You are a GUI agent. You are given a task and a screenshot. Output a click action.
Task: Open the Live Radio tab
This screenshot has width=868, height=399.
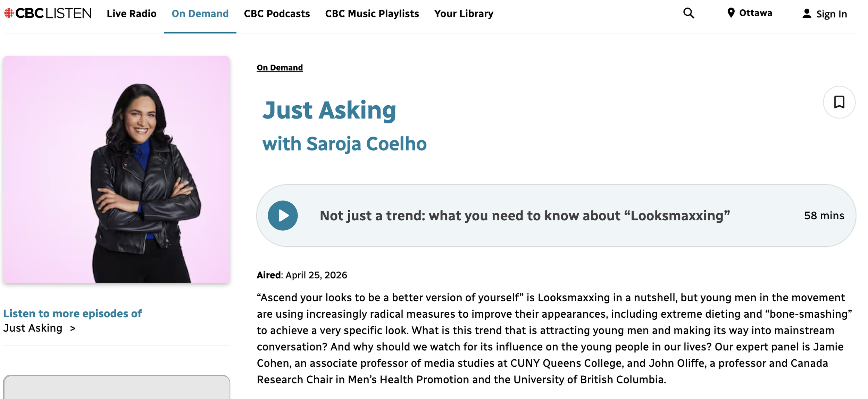click(x=132, y=14)
